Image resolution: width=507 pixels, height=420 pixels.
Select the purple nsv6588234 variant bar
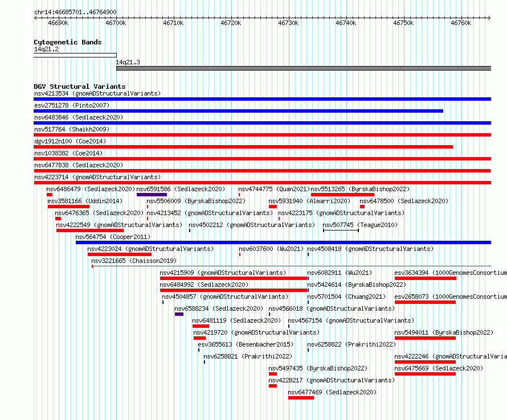click(x=179, y=314)
